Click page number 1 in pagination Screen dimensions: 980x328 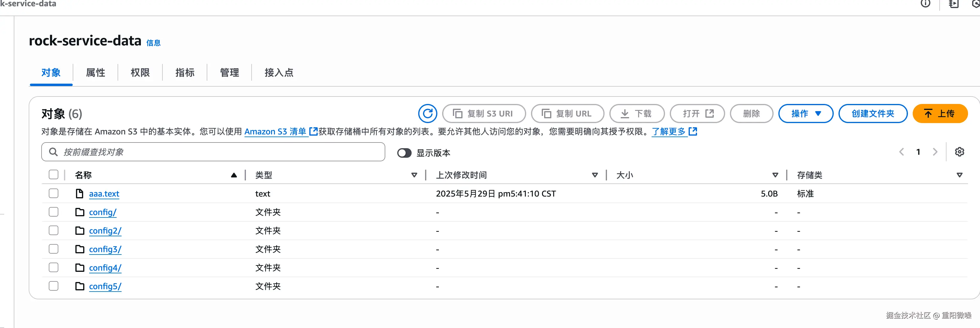(x=918, y=152)
